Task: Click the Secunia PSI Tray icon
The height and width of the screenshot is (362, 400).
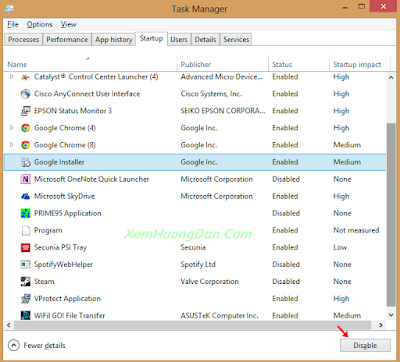Action: (25, 248)
